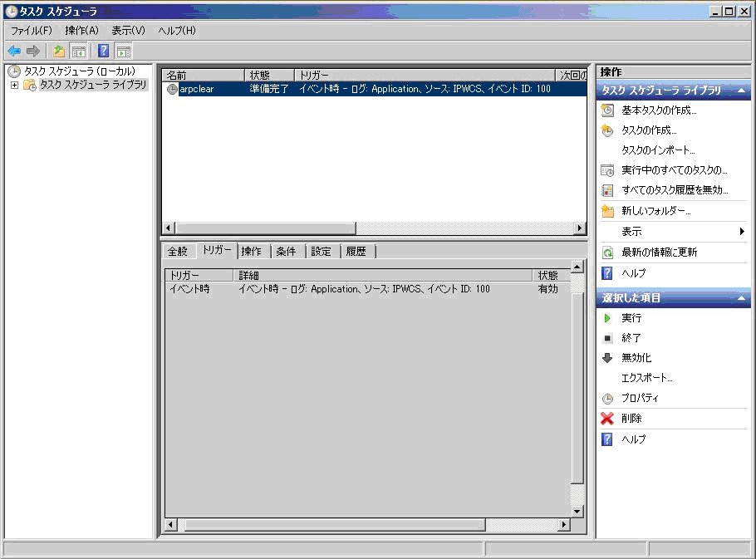The height and width of the screenshot is (559, 756).
Task: Click the すべてのタスク履歴を無効 icon
Action: click(607, 190)
